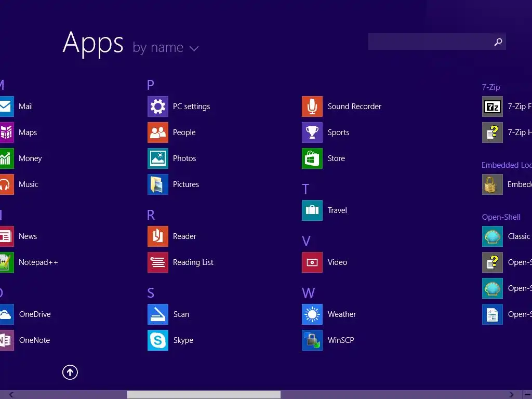Click the W section letter header

[x=309, y=293]
